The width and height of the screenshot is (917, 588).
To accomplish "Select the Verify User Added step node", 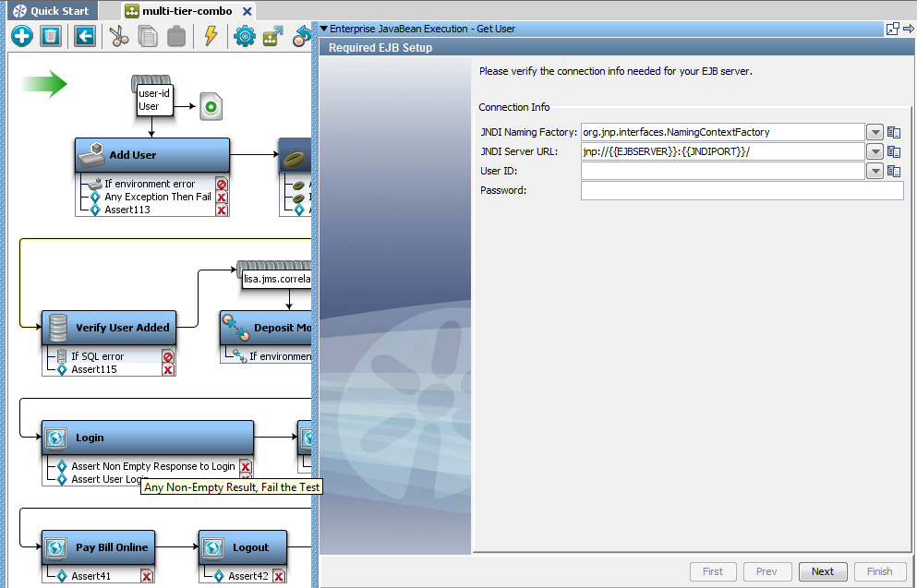I will click(109, 328).
